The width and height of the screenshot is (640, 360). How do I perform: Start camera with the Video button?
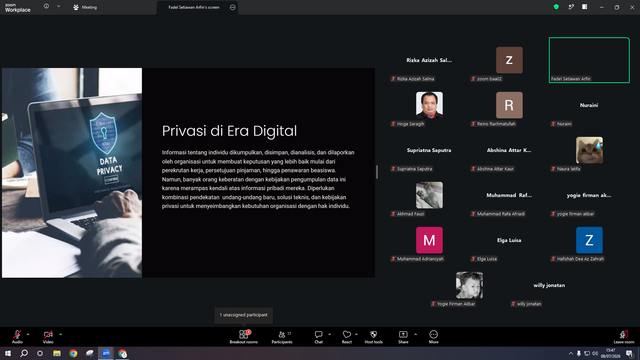click(x=48, y=336)
